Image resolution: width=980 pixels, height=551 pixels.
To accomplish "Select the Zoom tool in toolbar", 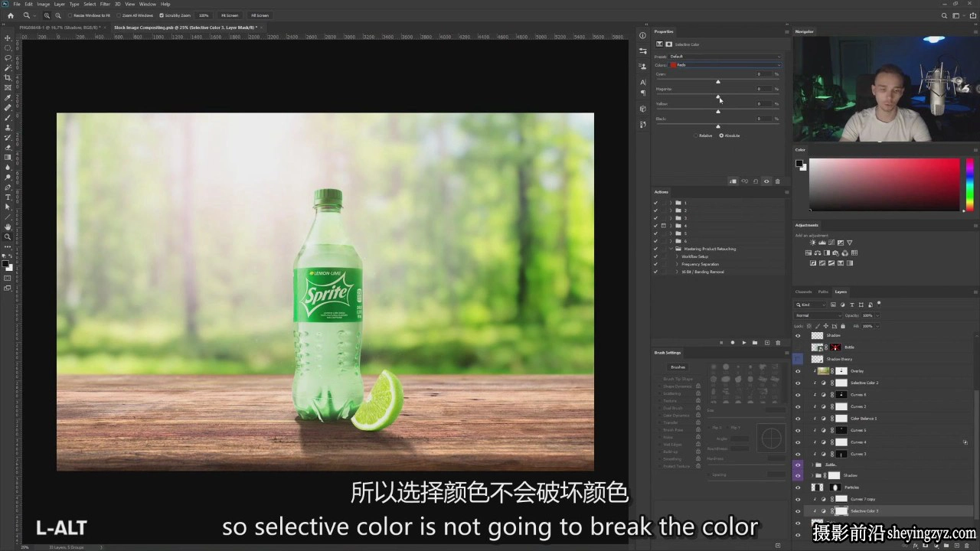I will pos(8,236).
